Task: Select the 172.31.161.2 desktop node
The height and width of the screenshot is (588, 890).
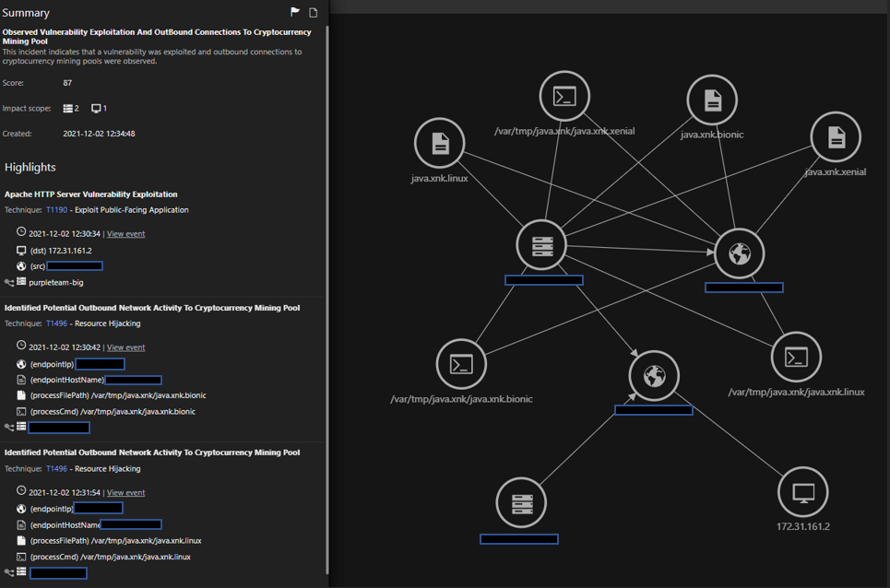Action: click(803, 491)
